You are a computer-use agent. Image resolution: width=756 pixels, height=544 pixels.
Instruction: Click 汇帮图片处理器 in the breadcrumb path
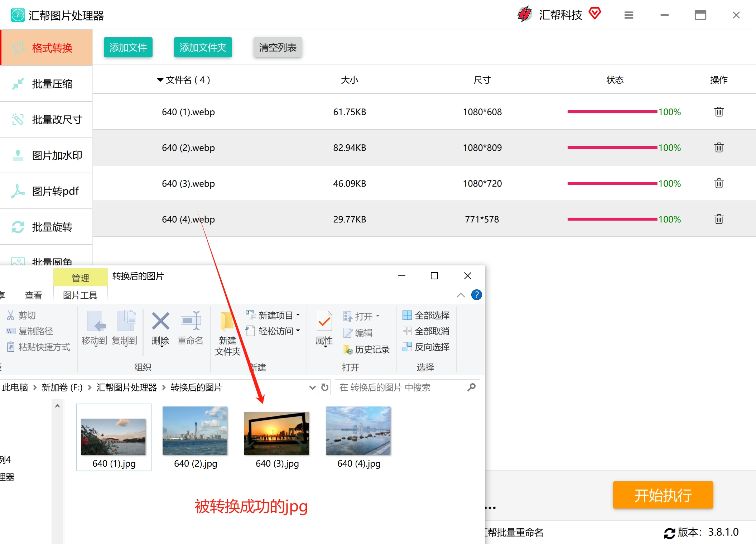pos(126,387)
